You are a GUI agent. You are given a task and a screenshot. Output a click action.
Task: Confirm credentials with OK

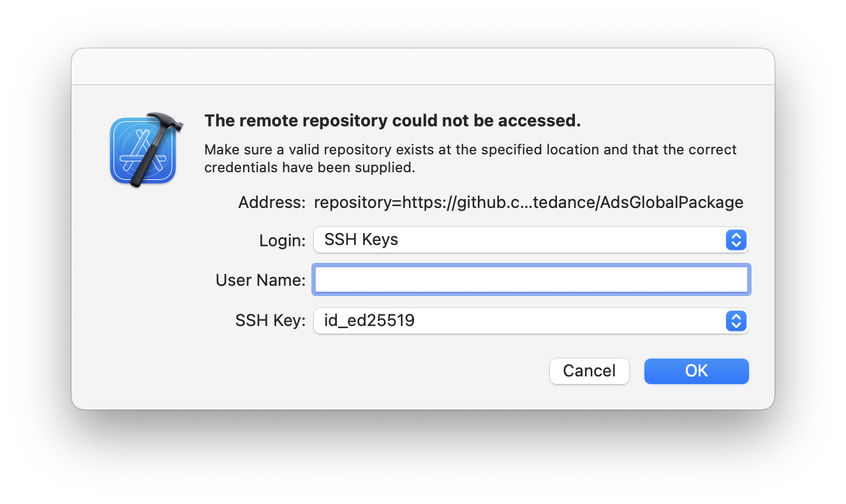[x=696, y=371]
